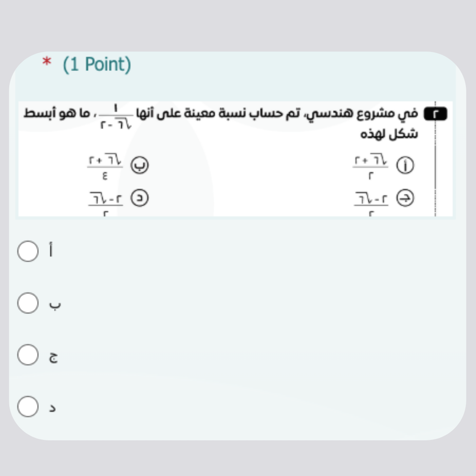Pick the radio button for option د
Image resolution: width=476 pixels, height=476 pixels.
point(28,406)
